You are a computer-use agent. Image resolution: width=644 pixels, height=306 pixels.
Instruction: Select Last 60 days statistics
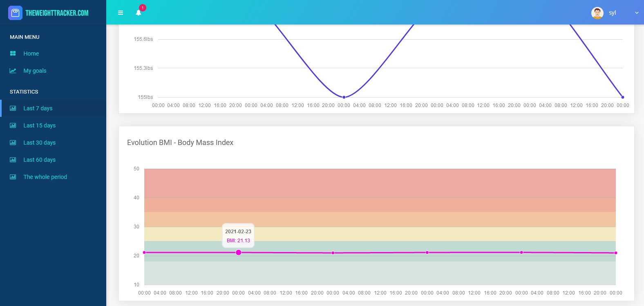[x=39, y=160]
